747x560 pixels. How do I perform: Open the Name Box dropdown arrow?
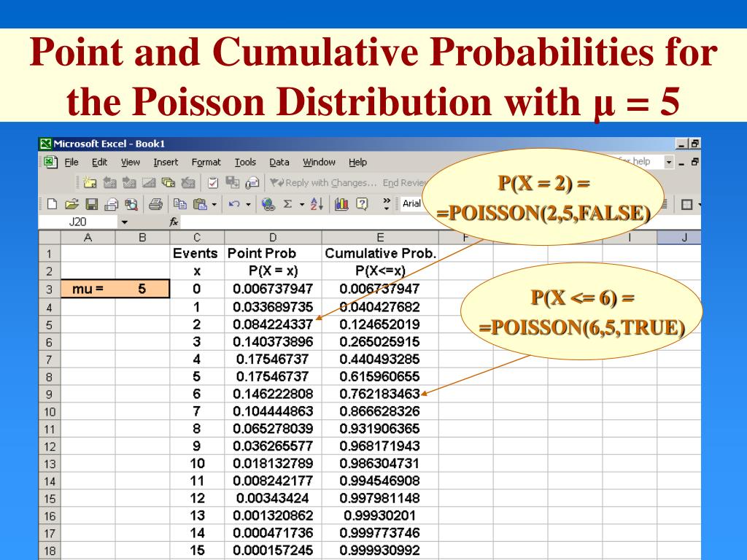pos(124,222)
